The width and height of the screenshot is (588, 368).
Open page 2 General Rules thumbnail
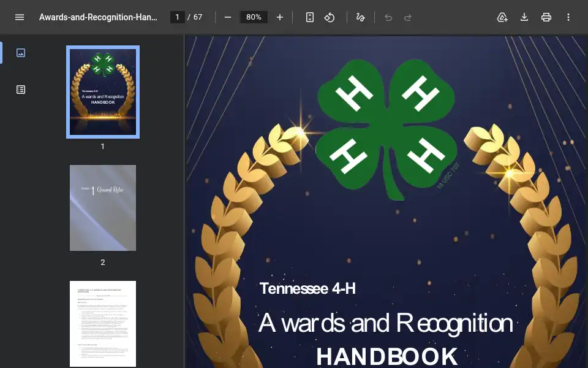(103, 208)
